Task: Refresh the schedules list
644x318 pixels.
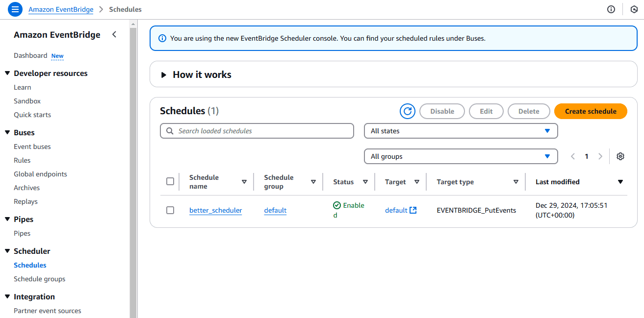Action: (x=408, y=111)
